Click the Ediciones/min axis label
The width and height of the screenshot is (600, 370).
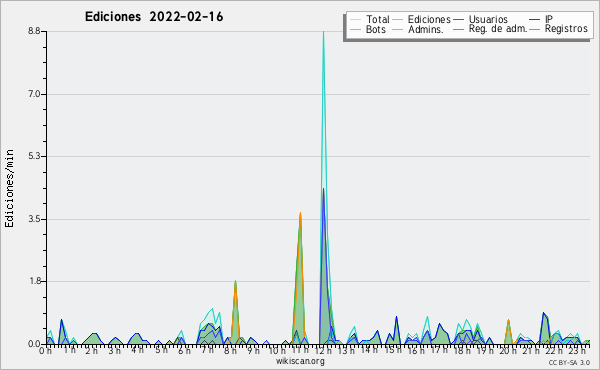(9, 188)
